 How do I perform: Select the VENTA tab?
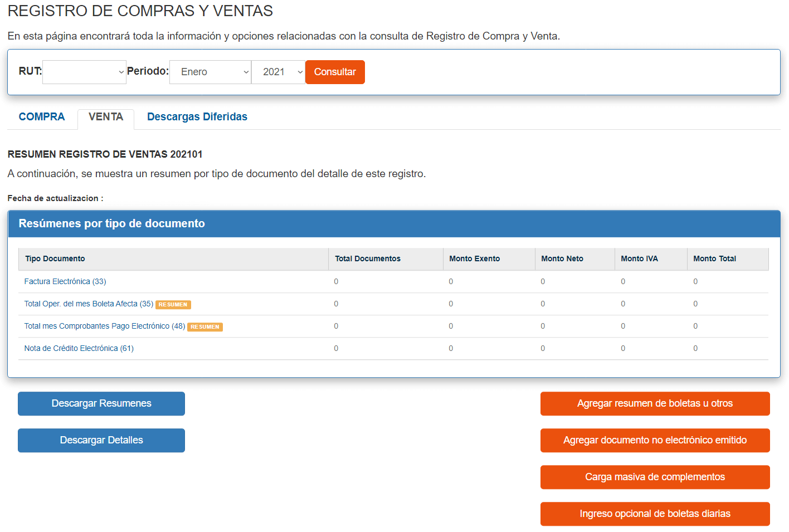[105, 117]
